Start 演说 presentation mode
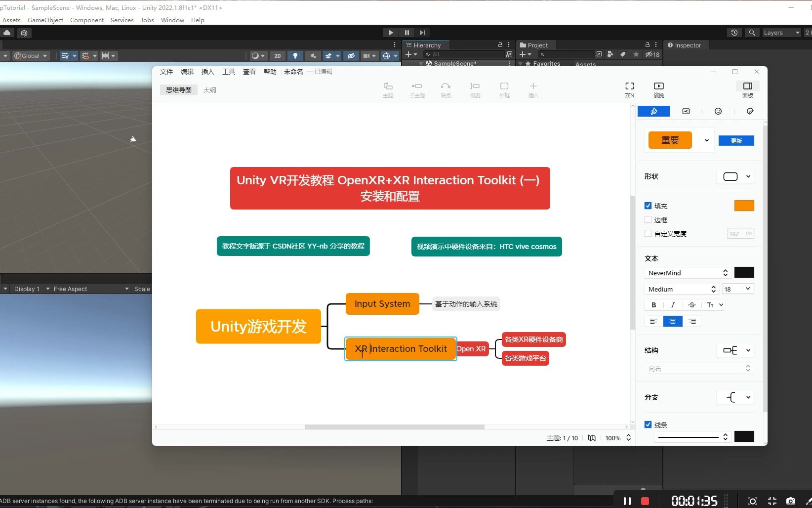The image size is (812, 508). coord(659,89)
